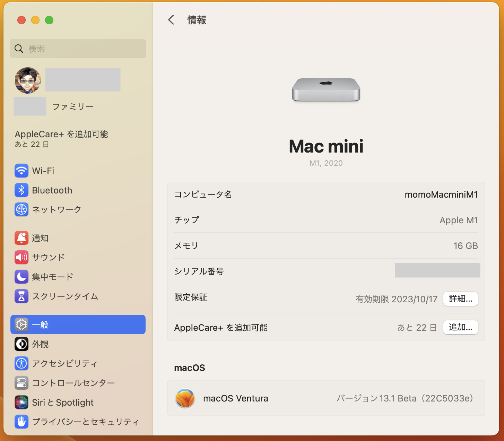The height and width of the screenshot is (441, 504).
Task: Click the magnifying glass search icon
Action: click(19, 49)
